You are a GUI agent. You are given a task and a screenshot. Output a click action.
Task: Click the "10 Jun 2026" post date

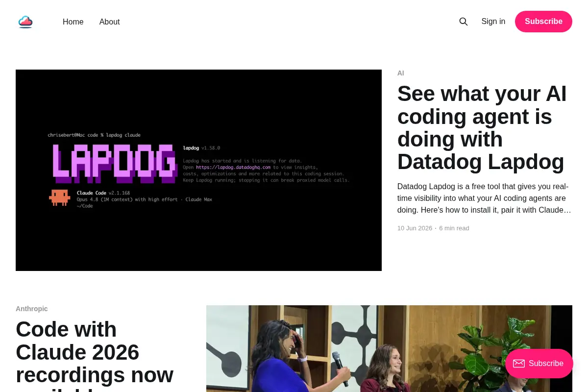415,228
